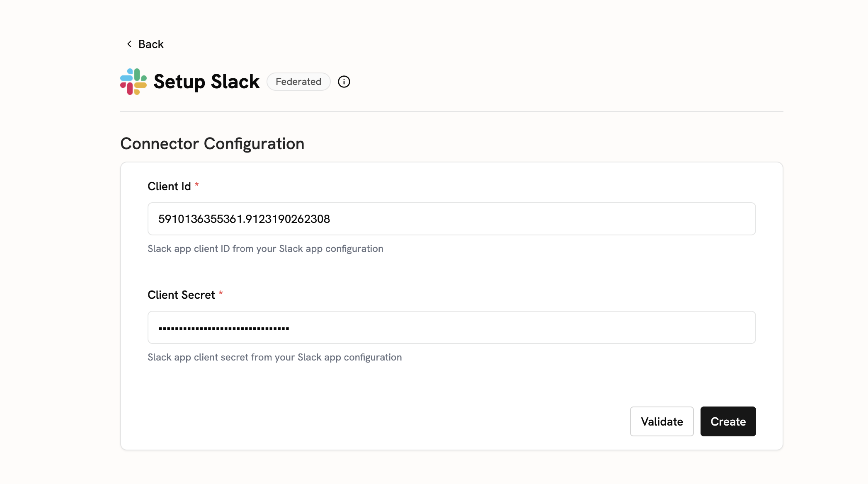
Task: Open the info circle icon beside Federated
Action: coord(344,82)
